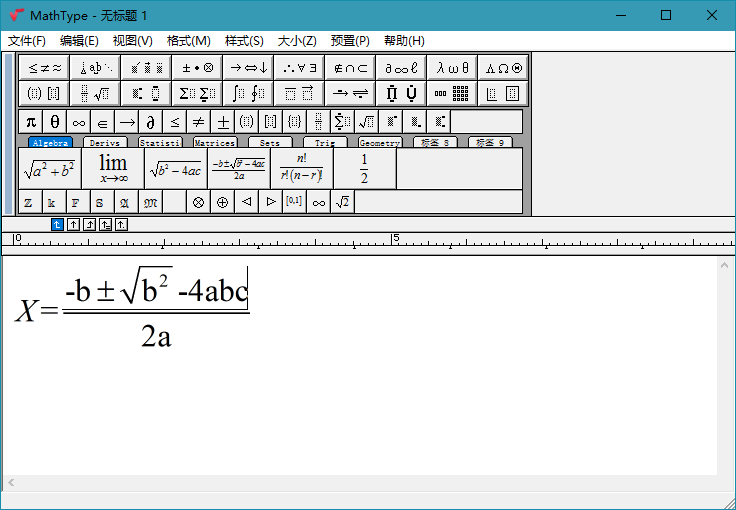
Task: Insert the quadratic formula expression
Action: pyautogui.click(x=239, y=169)
